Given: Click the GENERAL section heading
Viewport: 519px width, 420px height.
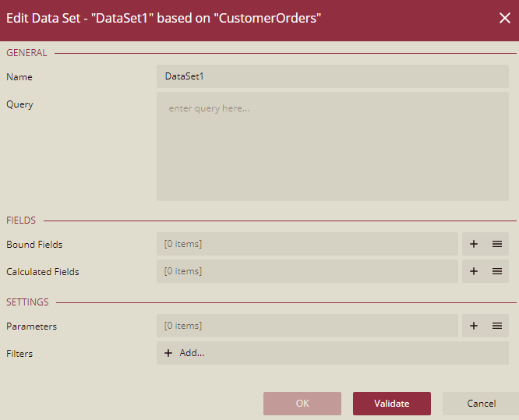Looking at the screenshot, I should 26,53.
